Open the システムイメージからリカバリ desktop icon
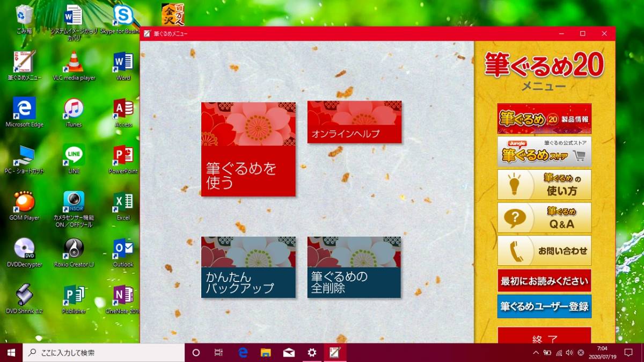Image resolution: width=644 pixels, height=362 pixels. click(74, 23)
